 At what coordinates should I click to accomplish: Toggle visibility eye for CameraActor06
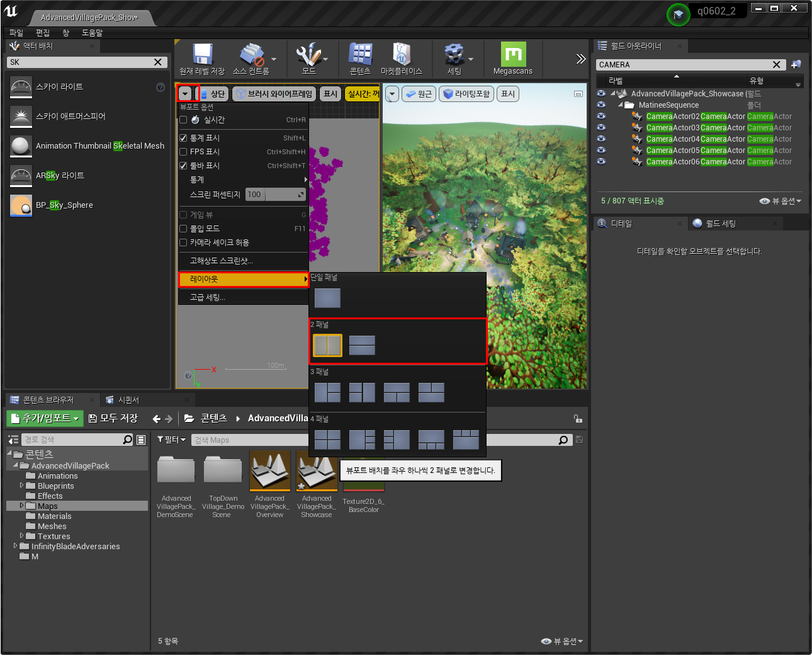[601, 161]
